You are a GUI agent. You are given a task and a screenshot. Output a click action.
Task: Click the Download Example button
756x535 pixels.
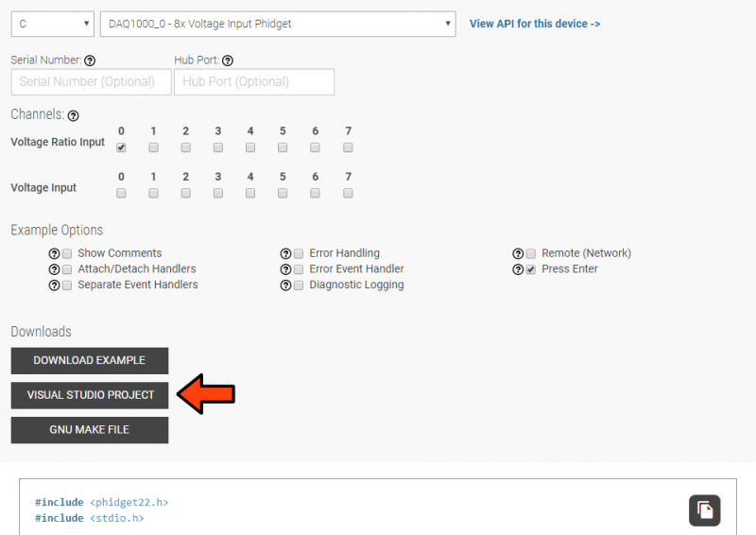click(x=90, y=361)
